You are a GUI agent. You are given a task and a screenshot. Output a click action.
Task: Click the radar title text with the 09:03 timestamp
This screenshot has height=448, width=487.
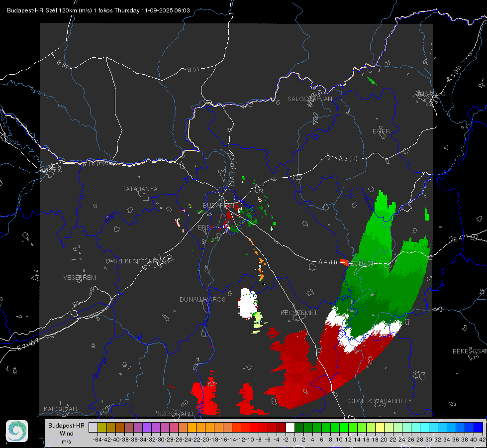[98, 10]
